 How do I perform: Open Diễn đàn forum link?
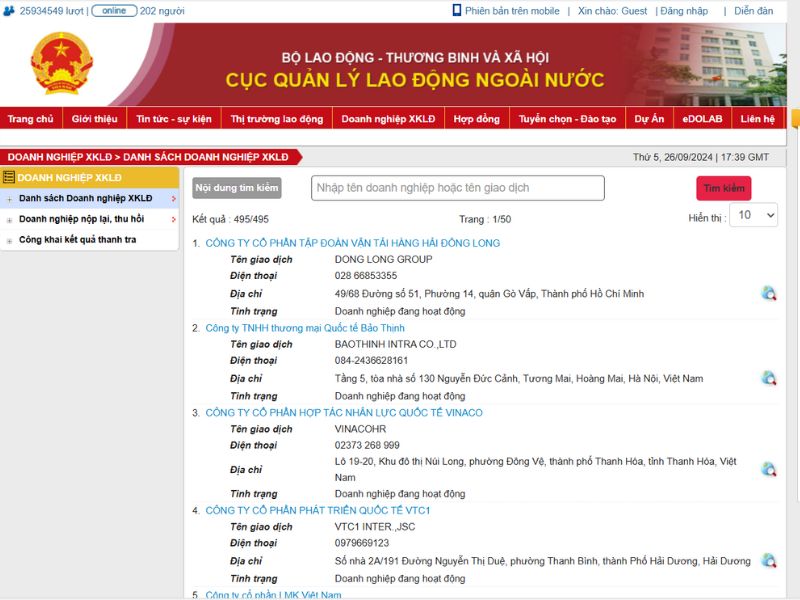pos(754,11)
